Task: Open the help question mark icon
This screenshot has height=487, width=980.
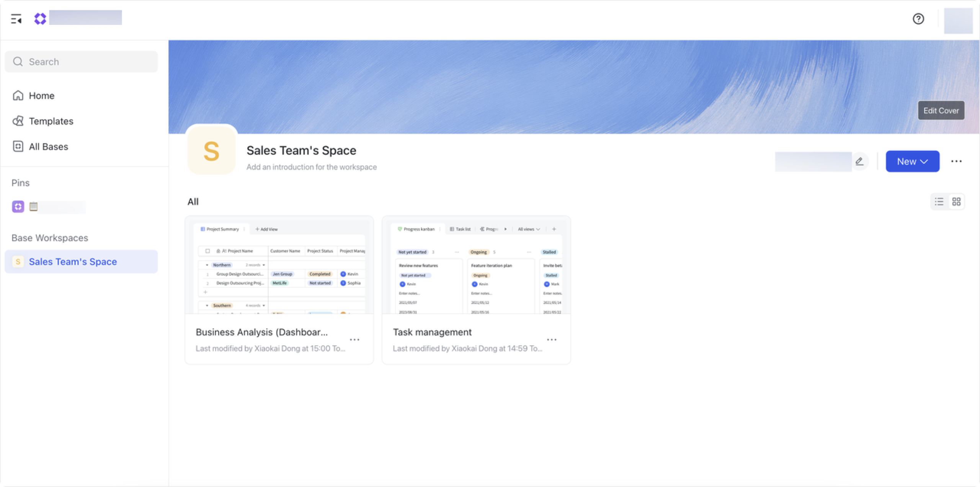Action: click(x=918, y=19)
